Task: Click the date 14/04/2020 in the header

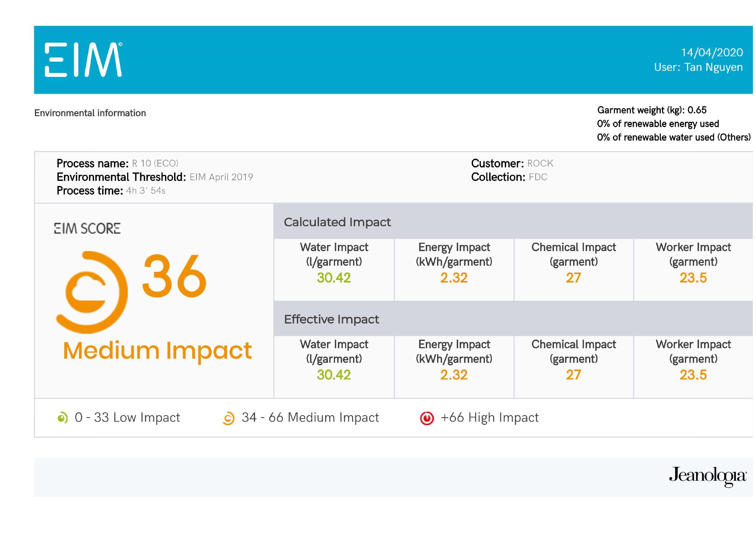Action: click(x=712, y=53)
